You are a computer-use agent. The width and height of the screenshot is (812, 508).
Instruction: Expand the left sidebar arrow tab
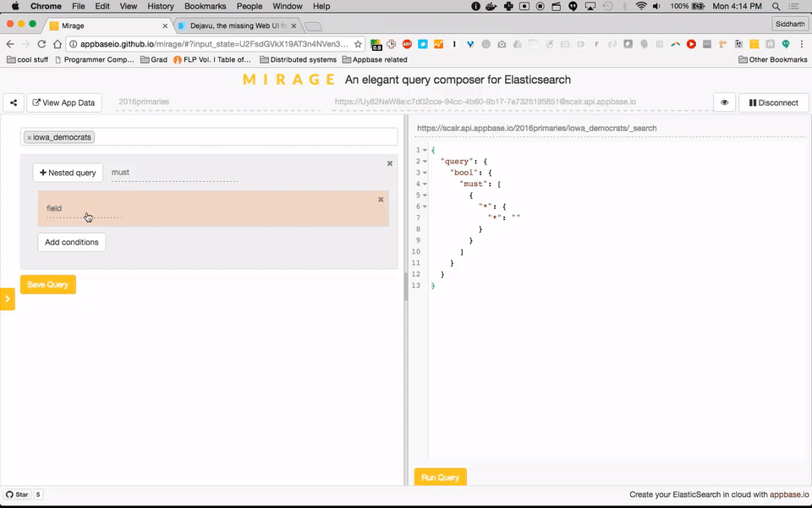tap(8, 299)
